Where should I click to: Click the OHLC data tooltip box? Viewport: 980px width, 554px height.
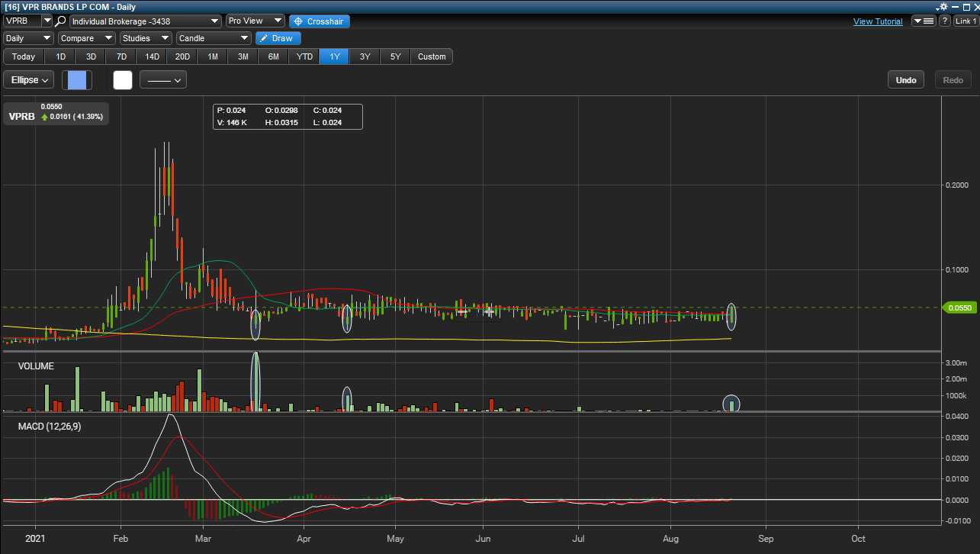pos(288,116)
